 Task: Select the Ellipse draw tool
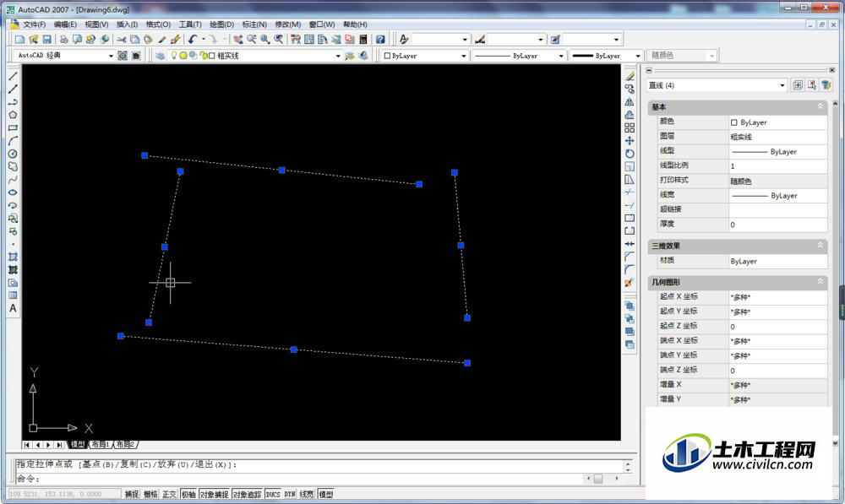(13, 192)
